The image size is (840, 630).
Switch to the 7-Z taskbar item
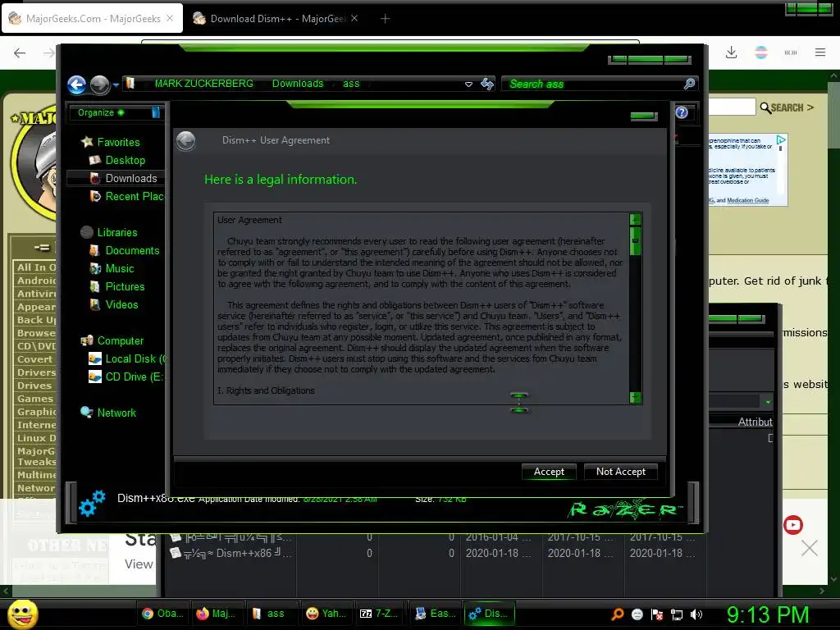pos(379,614)
